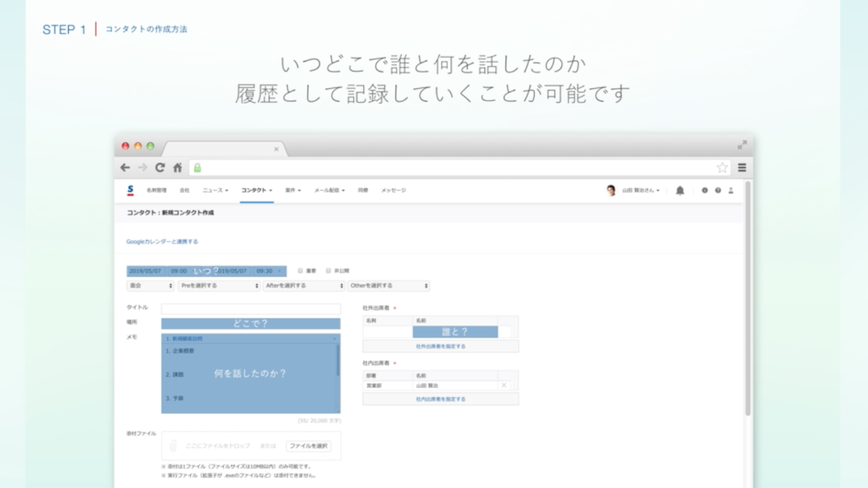Screen dimensions: 868x488
Task: Click the Googleカレンダーと連携する link
Action: (x=162, y=242)
